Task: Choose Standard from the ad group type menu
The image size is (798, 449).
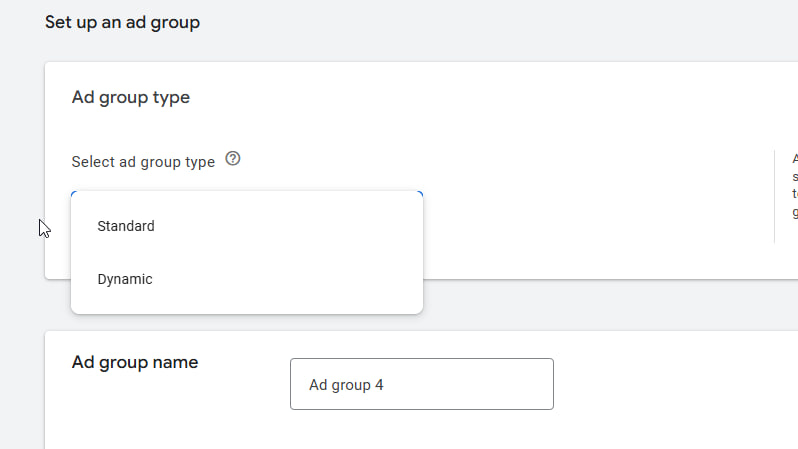Action: click(x=126, y=226)
